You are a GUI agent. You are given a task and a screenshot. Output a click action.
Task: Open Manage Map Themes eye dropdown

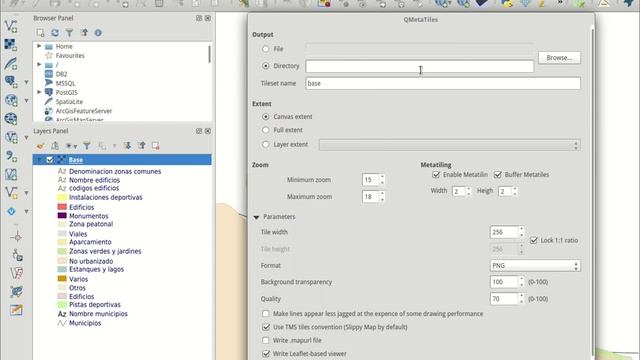tap(71, 146)
